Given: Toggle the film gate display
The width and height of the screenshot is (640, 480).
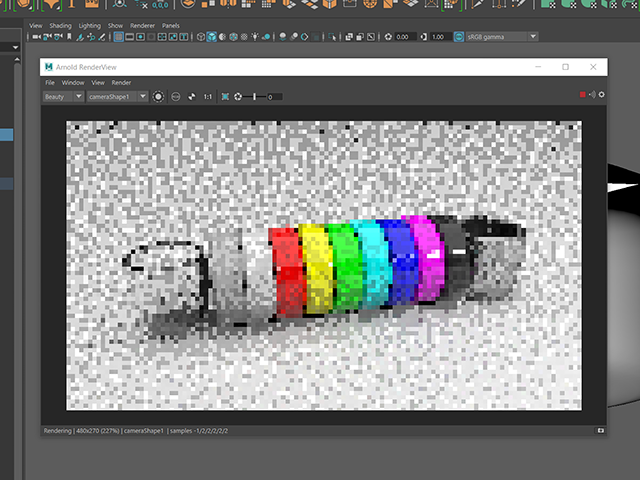Looking at the screenshot, I should point(129,37).
